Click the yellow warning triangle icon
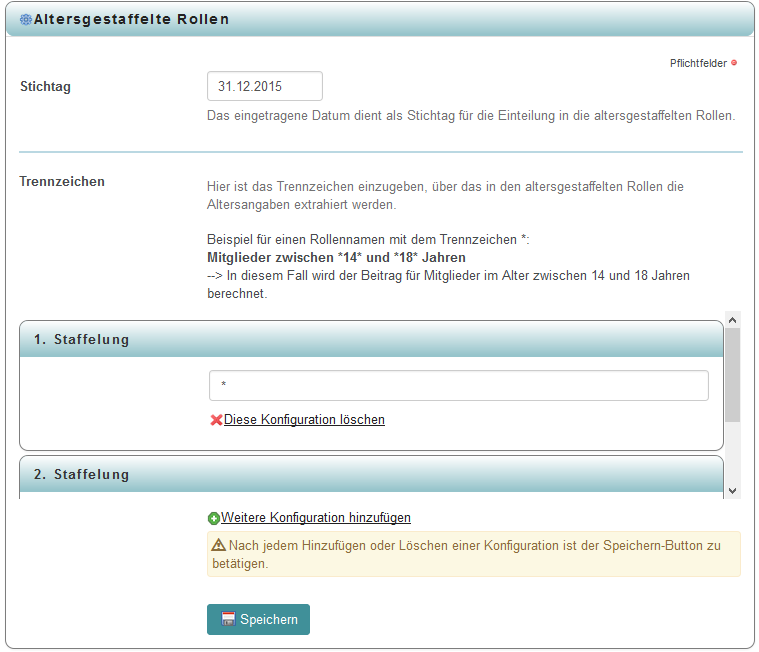 (219, 546)
